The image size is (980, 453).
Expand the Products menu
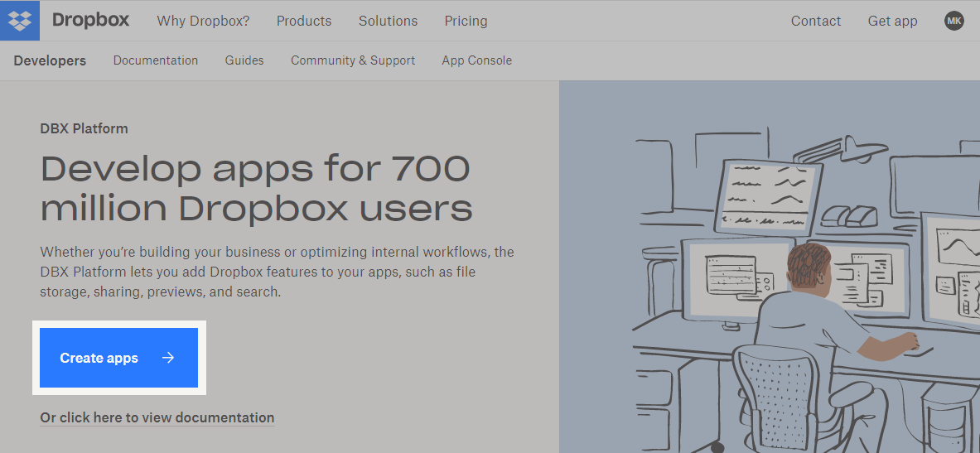coord(304,21)
